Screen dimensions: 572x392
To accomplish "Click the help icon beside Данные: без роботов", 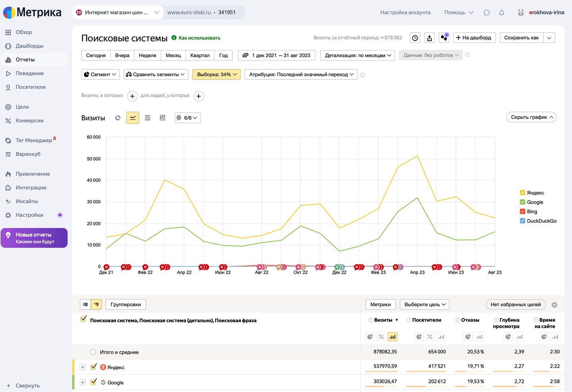I will click(468, 55).
